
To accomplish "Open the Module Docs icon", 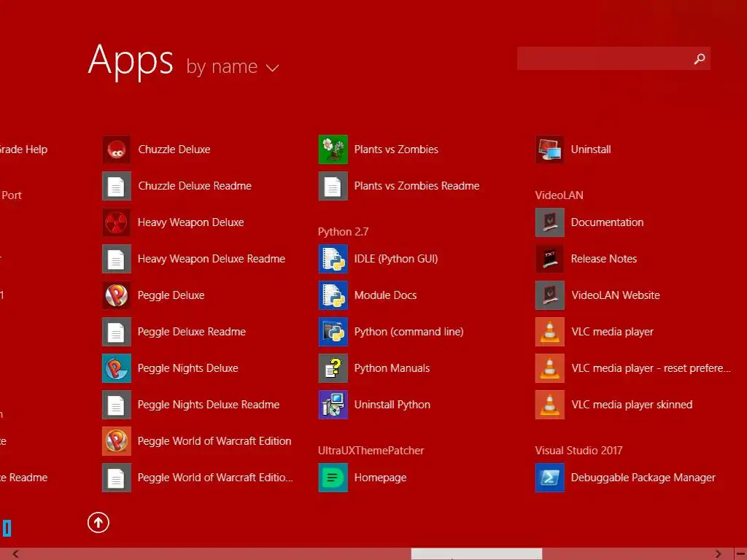I will pyautogui.click(x=333, y=295).
